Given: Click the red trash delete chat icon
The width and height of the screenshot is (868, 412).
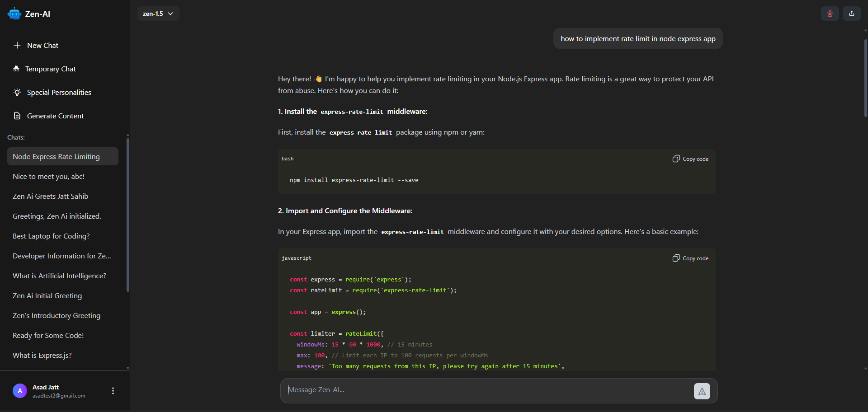Looking at the screenshot, I should click(x=830, y=14).
